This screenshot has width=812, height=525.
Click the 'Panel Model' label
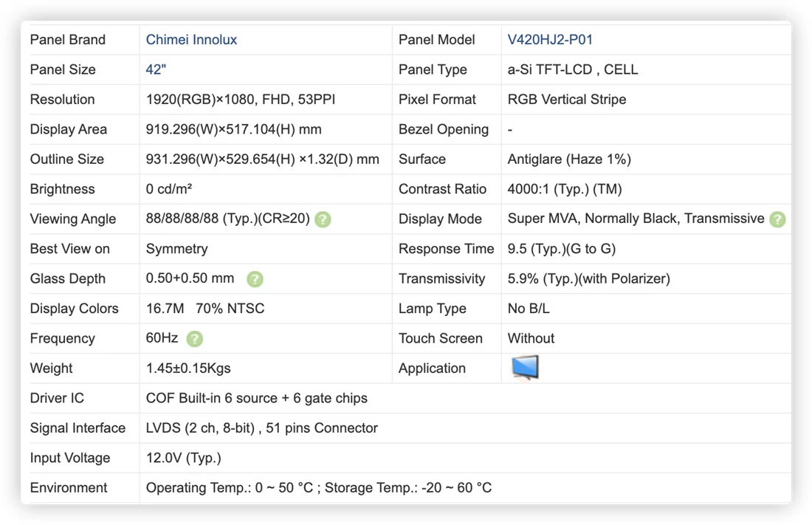436,40
